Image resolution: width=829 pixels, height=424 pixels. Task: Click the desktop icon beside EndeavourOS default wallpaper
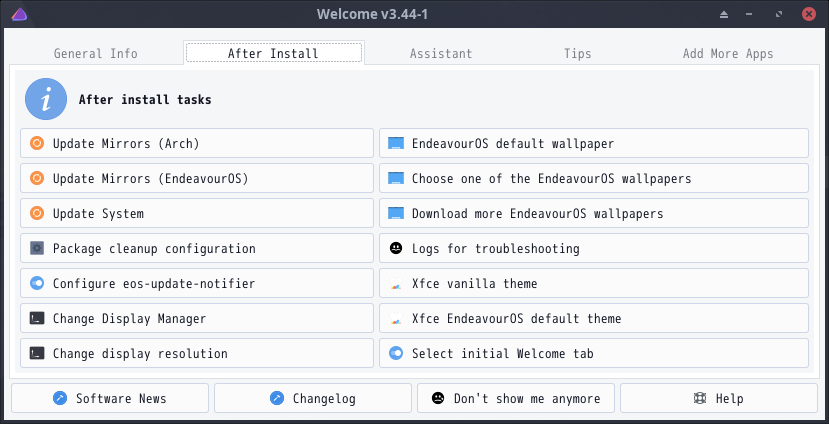tap(395, 143)
